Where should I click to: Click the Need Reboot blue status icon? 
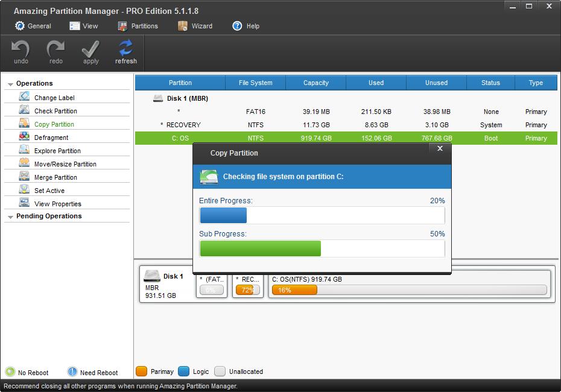pyautogui.click(x=72, y=371)
